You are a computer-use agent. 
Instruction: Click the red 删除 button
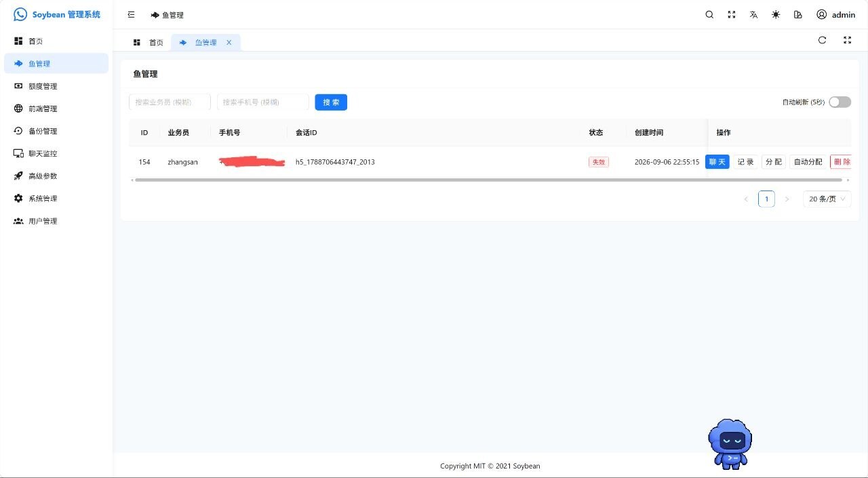841,162
